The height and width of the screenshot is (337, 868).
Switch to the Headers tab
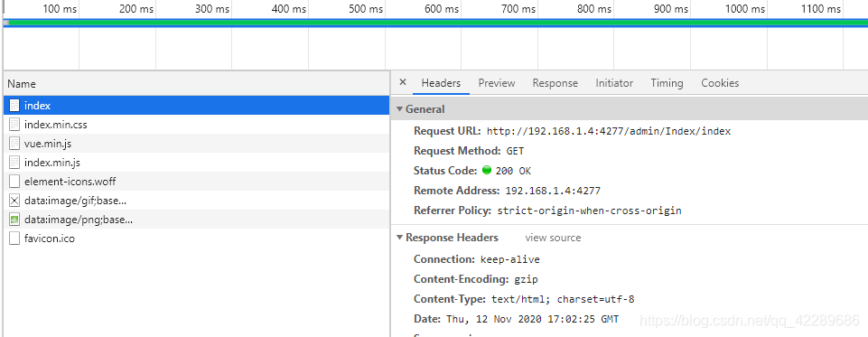441,83
